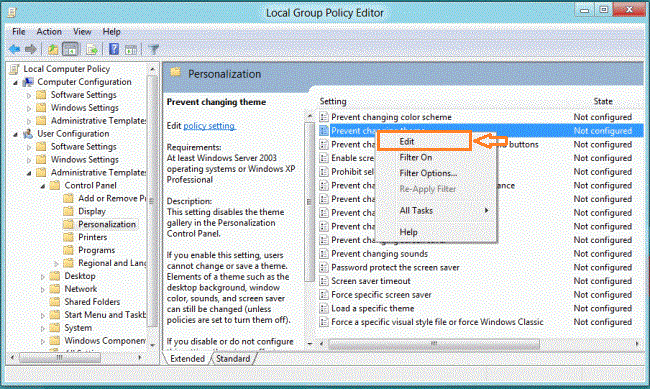Expand the System tree node
The width and height of the screenshot is (650, 389).
tap(42, 328)
